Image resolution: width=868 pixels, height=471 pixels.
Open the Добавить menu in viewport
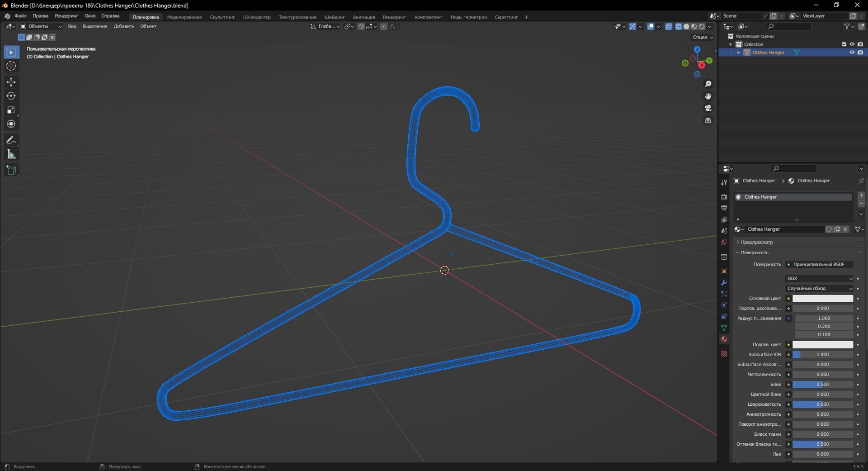click(124, 27)
